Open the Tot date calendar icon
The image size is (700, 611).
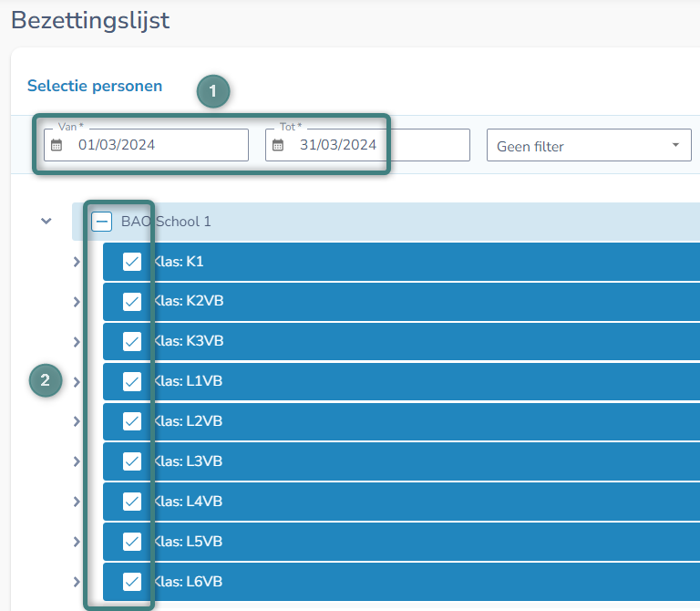point(278,145)
